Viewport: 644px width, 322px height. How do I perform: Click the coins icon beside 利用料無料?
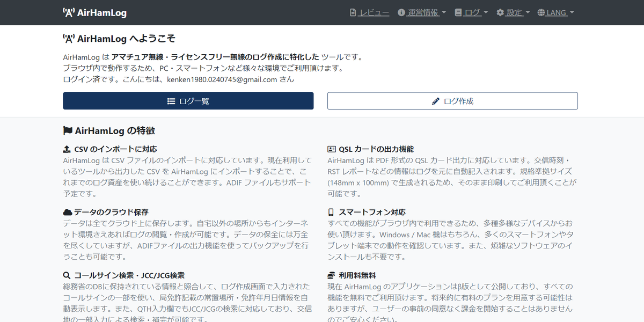point(331,275)
